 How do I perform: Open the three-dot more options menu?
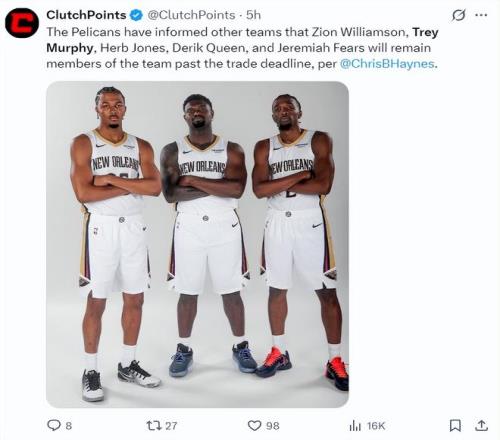coord(481,15)
